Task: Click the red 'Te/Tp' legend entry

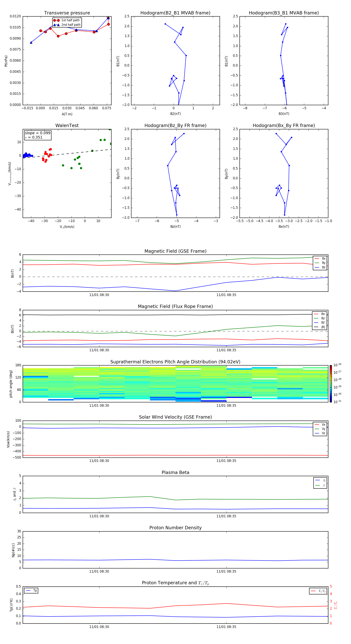Action: coord(318,591)
